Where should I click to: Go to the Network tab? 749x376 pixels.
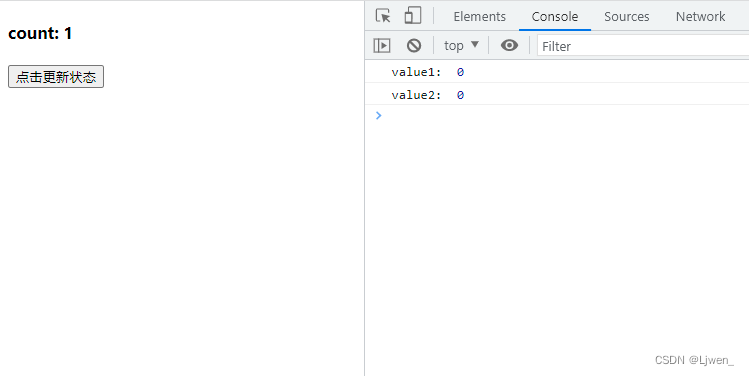700,16
